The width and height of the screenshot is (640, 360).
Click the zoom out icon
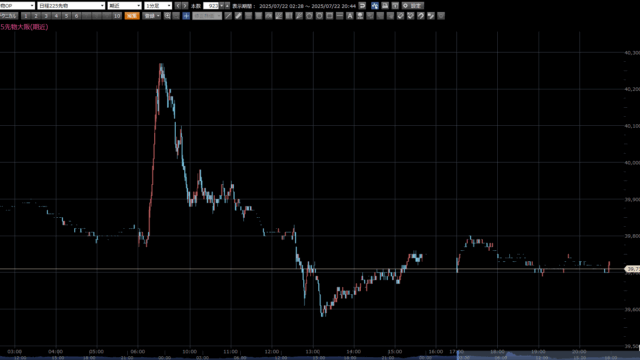(x=176, y=16)
